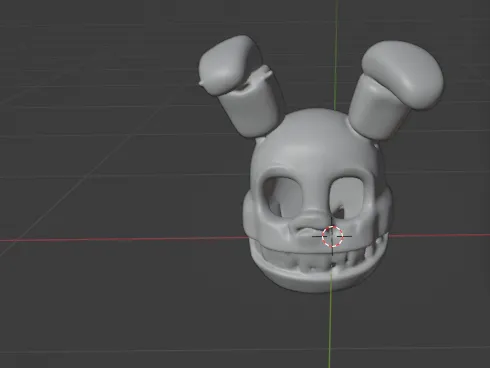Screen dimensions: 490x368
Task: Click the model's left eye socket
Action: [x=282, y=196]
